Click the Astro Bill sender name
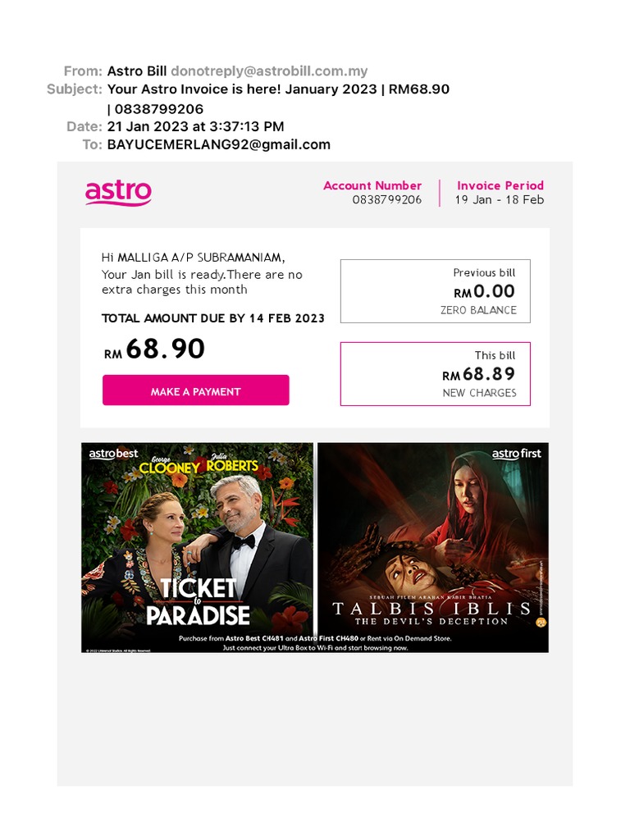 (137, 71)
